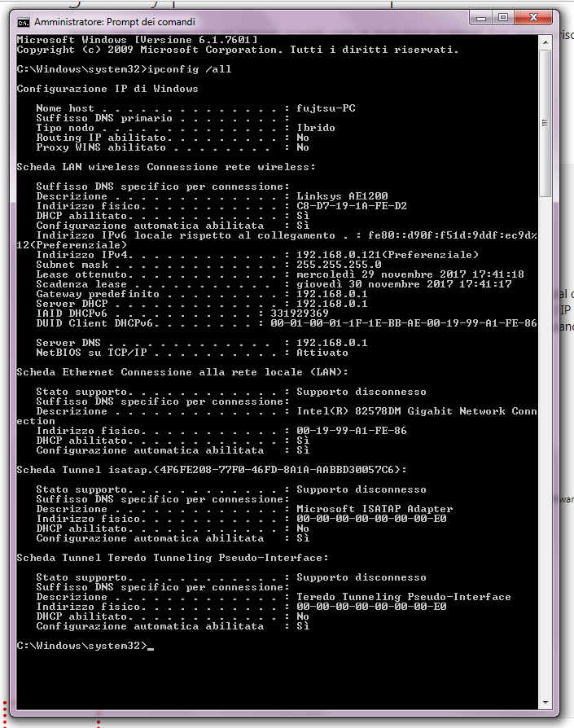Open the command prompt system menu icon
This screenshot has height=728, width=574.
(x=23, y=22)
